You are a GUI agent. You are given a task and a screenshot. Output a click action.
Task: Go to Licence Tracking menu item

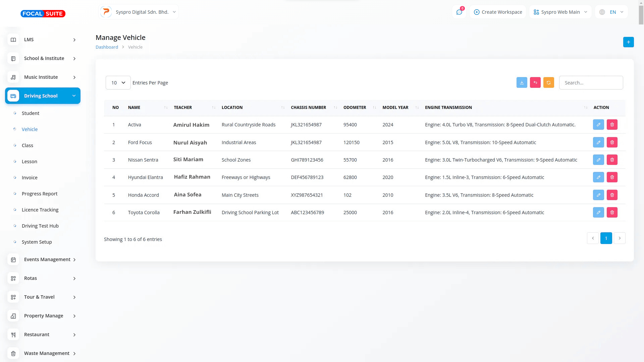pyautogui.click(x=40, y=210)
